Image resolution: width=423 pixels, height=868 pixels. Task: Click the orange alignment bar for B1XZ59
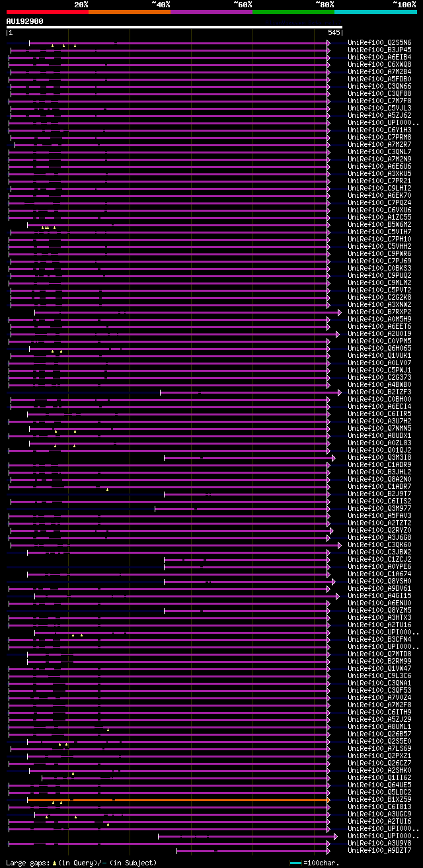177,800
